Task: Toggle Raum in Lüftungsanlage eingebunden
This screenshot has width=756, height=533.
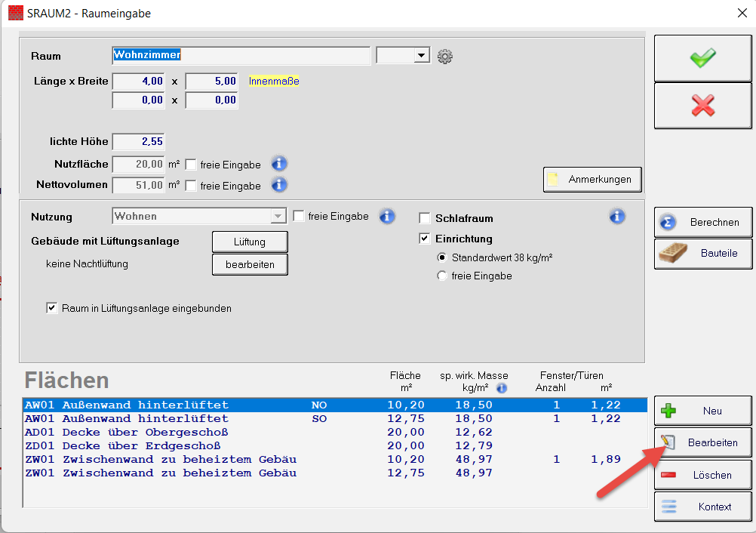Action: coord(52,308)
